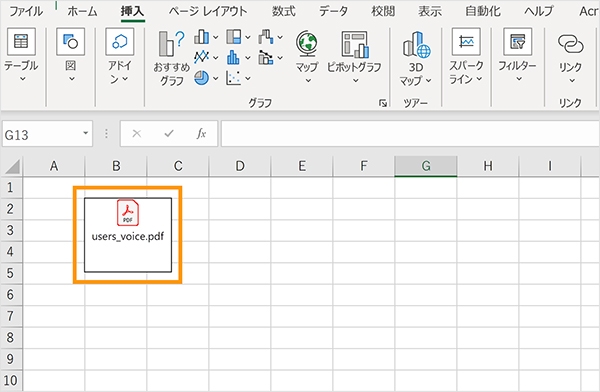Viewport: 600px width, 392px height.
Task: Select column I header
Action: pyautogui.click(x=550, y=167)
